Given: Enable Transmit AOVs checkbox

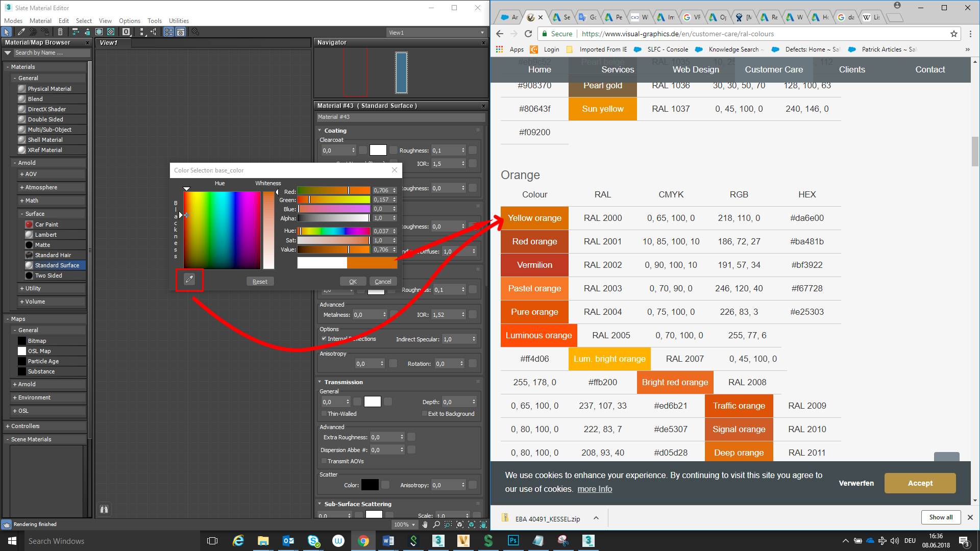Looking at the screenshot, I should click(x=324, y=461).
